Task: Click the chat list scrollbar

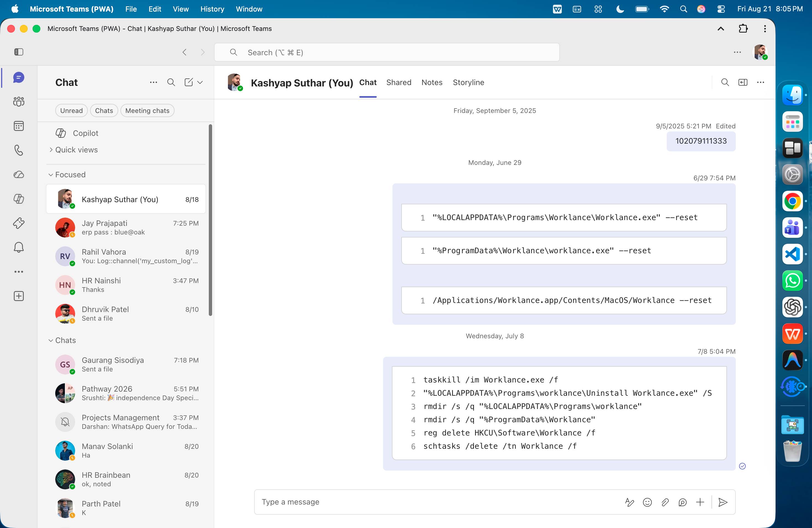Action: point(210,220)
